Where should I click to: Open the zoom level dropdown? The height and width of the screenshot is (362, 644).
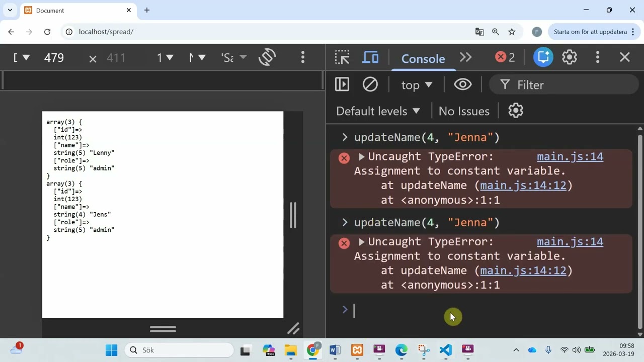pos(165,58)
